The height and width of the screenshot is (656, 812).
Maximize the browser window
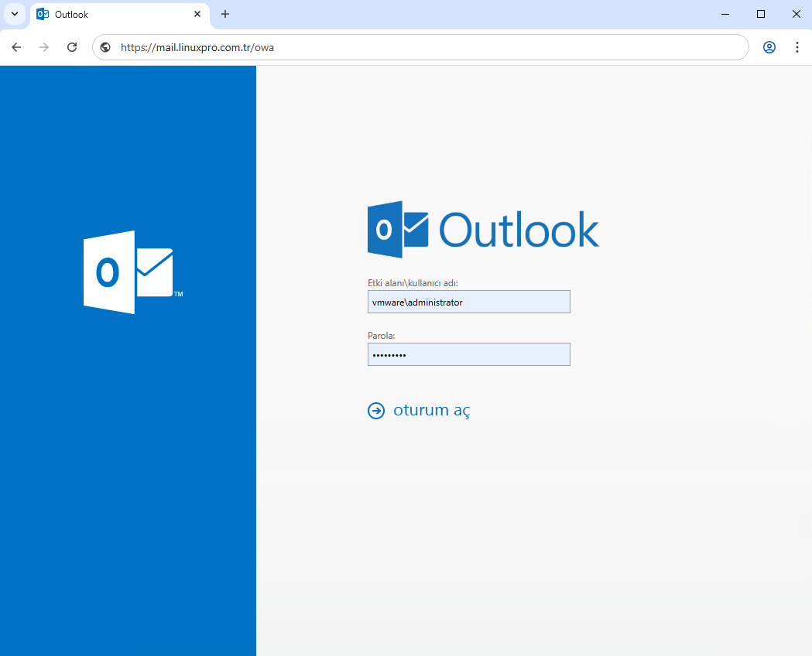tap(761, 14)
